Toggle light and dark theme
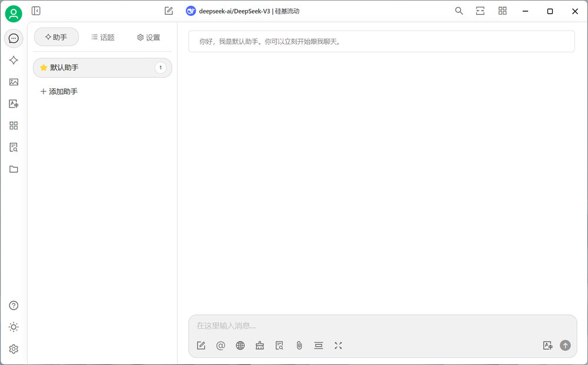 pyautogui.click(x=14, y=327)
